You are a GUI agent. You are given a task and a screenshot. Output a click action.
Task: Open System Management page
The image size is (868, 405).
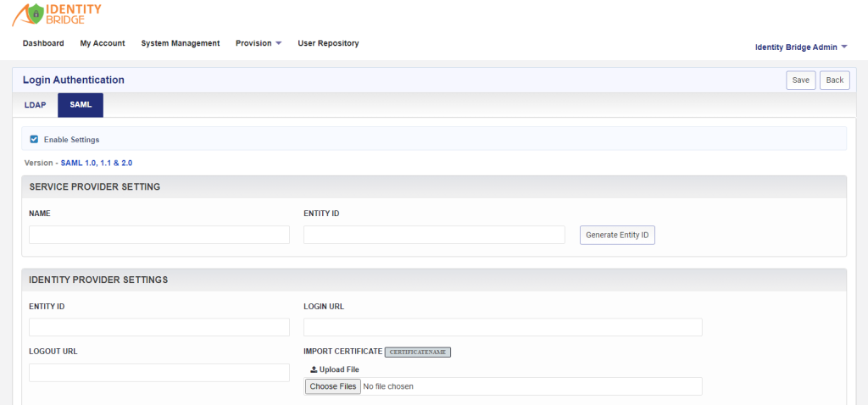click(x=181, y=43)
